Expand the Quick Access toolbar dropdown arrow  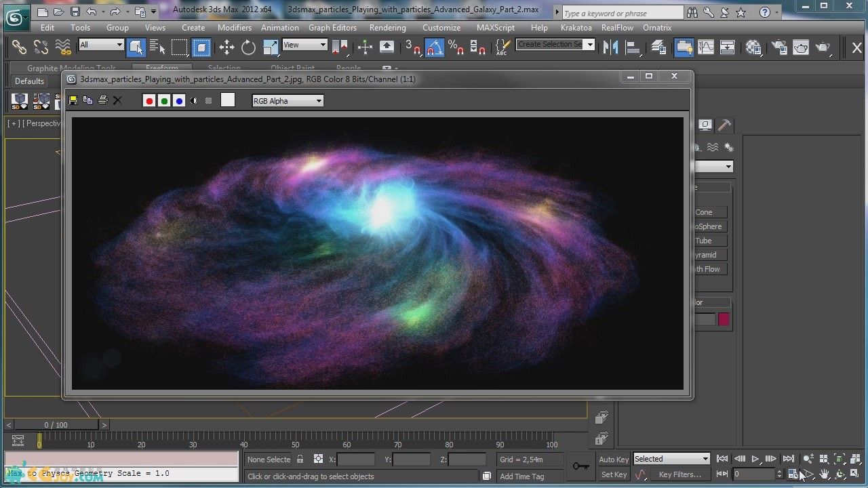pyautogui.click(x=154, y=12)
